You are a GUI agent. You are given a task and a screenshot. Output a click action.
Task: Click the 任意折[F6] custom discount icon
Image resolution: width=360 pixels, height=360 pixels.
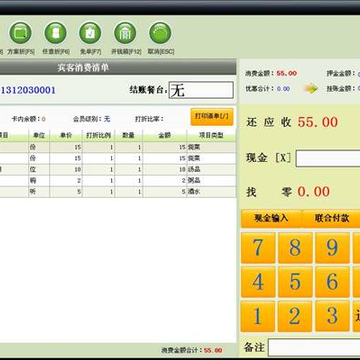coord(55,33)
